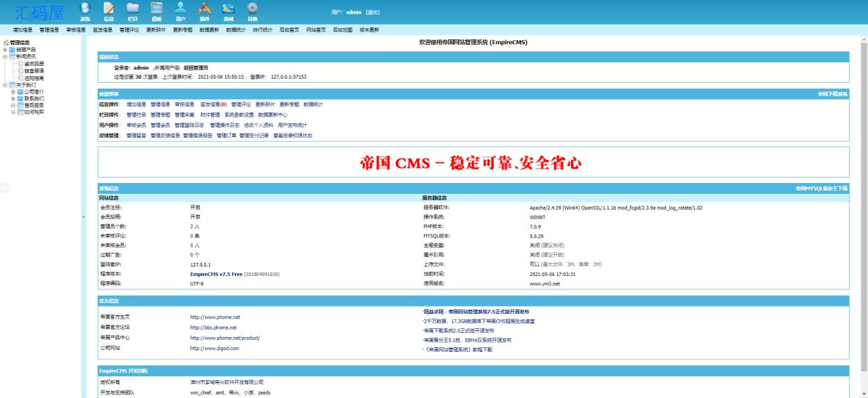Open the 栏目 folder icon in header
Screen dimensions: 868x398
click(133, 8)
